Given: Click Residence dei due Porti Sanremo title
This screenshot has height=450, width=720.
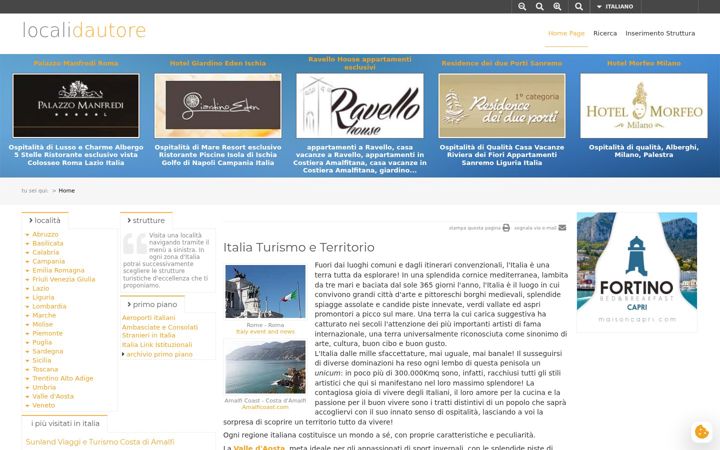Looking at the screenshot, I should tap(501, 63).
